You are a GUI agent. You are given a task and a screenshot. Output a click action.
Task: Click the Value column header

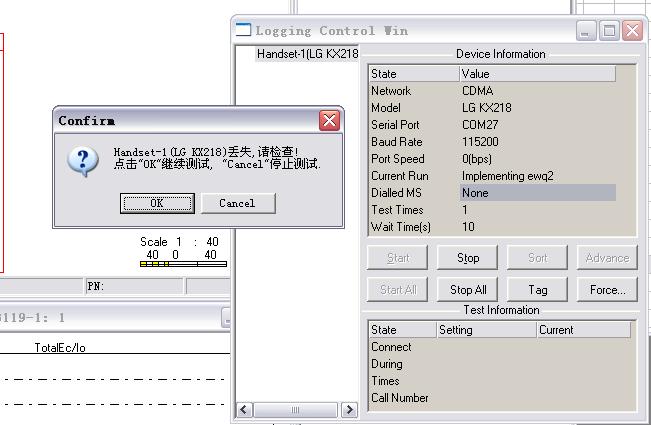537,74
